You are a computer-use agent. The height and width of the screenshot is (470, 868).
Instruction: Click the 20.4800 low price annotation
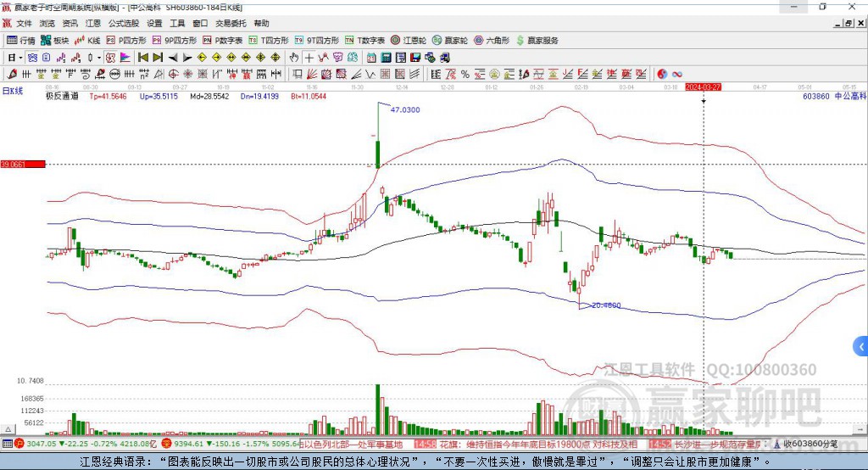pos(606,305)
